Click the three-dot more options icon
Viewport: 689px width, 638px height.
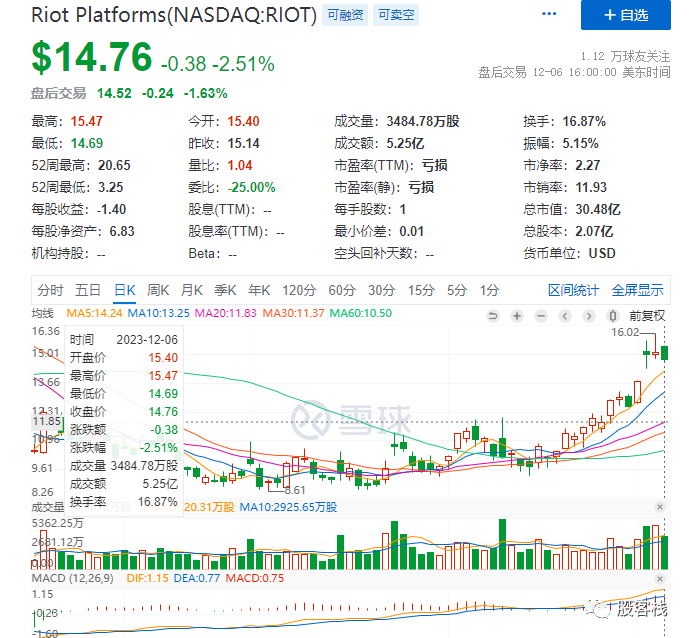click(549, 14)
